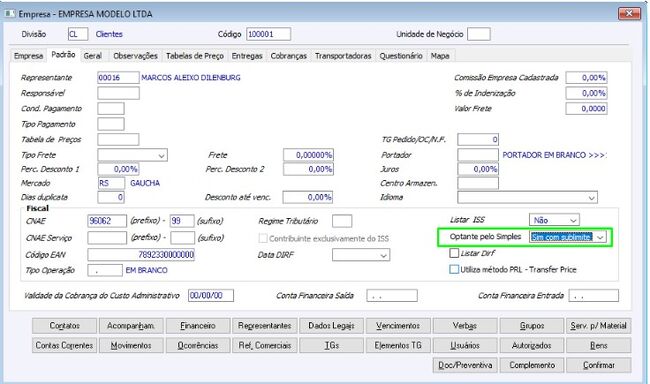Click the Valor Frete field
The image size is (650, 384).
(x=586, y=109)
